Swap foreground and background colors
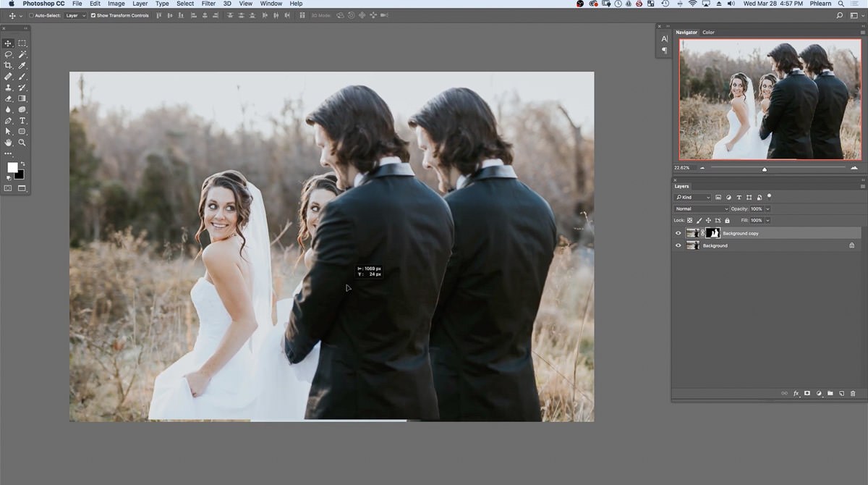Viewport: 868px width, 485px height. [23, 164]
